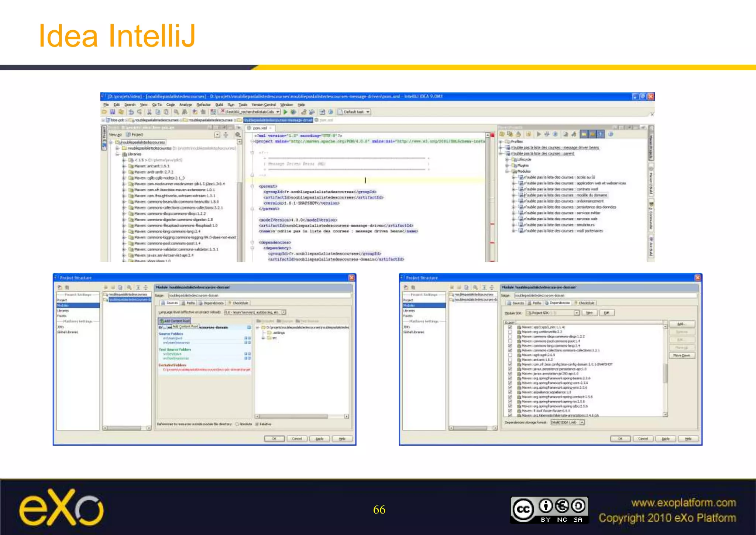
Task: Toggle export checkbox for Maven ant:ant 1.6.5
Action: [x=510, y=359]
